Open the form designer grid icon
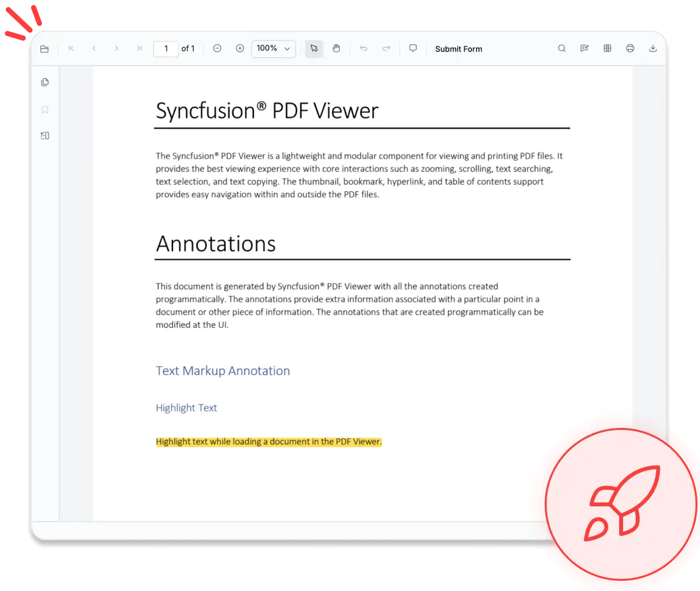This screenshot has width=700, height=591. tap(607, 48)
